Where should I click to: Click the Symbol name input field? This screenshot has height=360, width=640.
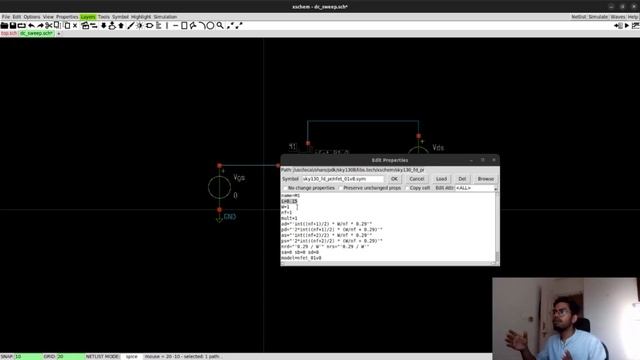tap(342, 179)
